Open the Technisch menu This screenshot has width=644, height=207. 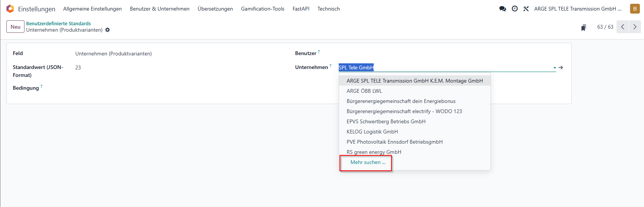[329, 9]
